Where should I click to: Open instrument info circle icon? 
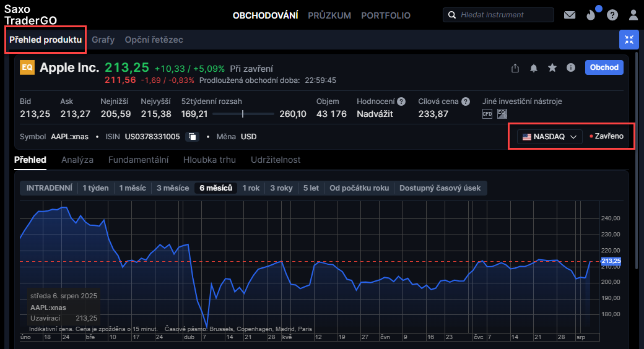(x=571, y=67)
